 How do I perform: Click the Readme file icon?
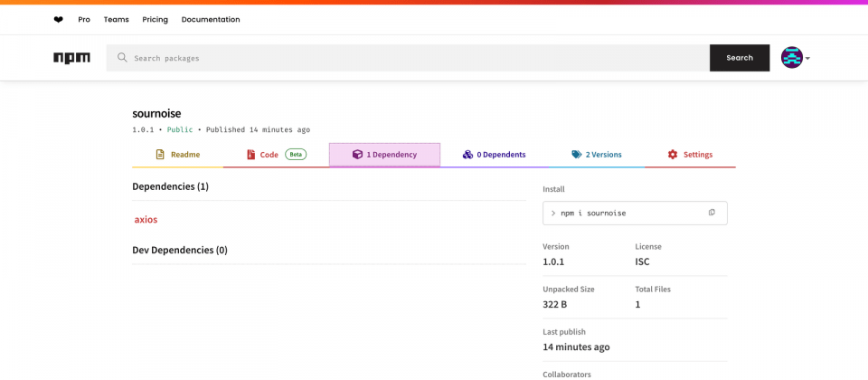click(x=160, y=155)
